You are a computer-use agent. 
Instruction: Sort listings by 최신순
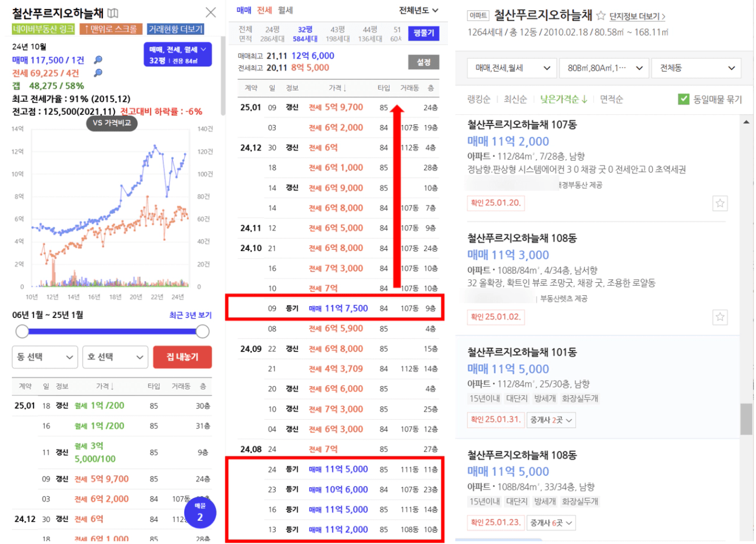pyautogui.click(x=516, y=100)
